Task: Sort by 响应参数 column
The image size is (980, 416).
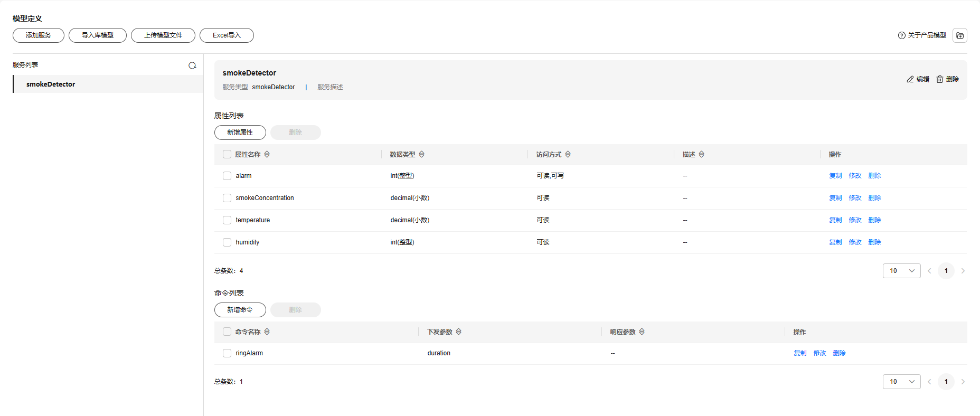Action: [642, 332]
